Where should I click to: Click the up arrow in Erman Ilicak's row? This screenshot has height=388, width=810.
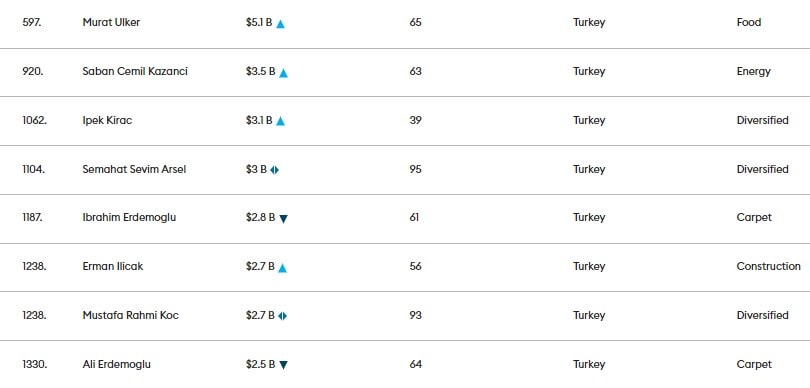point(282,268)
